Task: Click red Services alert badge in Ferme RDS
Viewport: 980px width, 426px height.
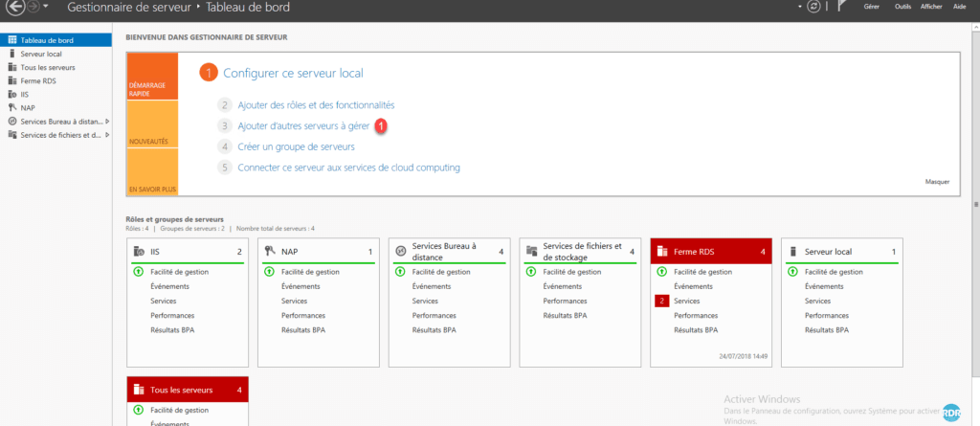Action: coord(660,301)
